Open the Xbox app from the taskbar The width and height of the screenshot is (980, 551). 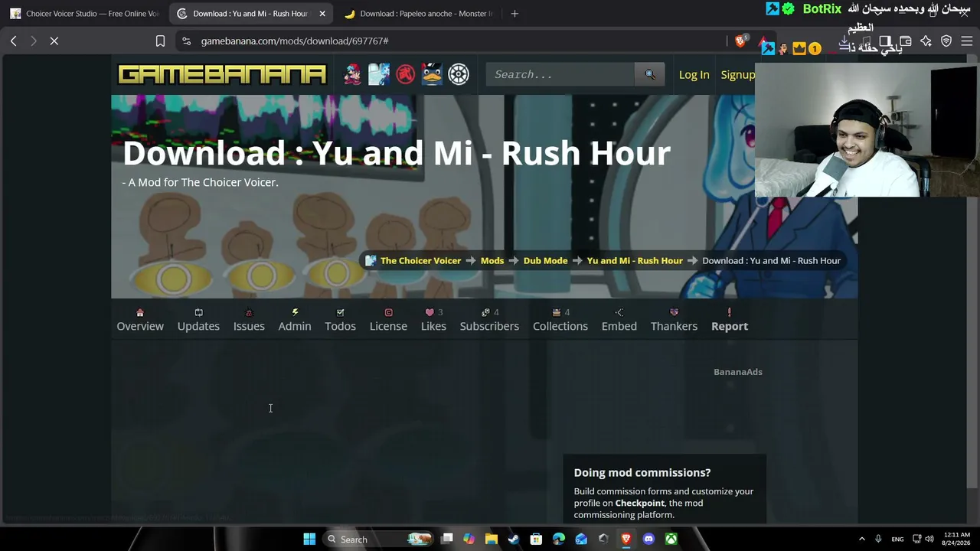671,539
